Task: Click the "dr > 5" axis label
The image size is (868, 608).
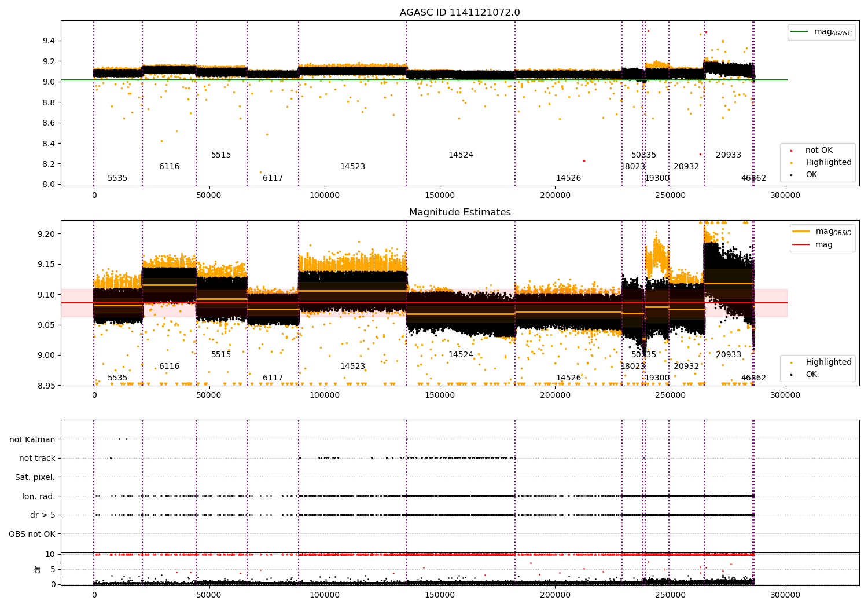Action: (43, 515)
